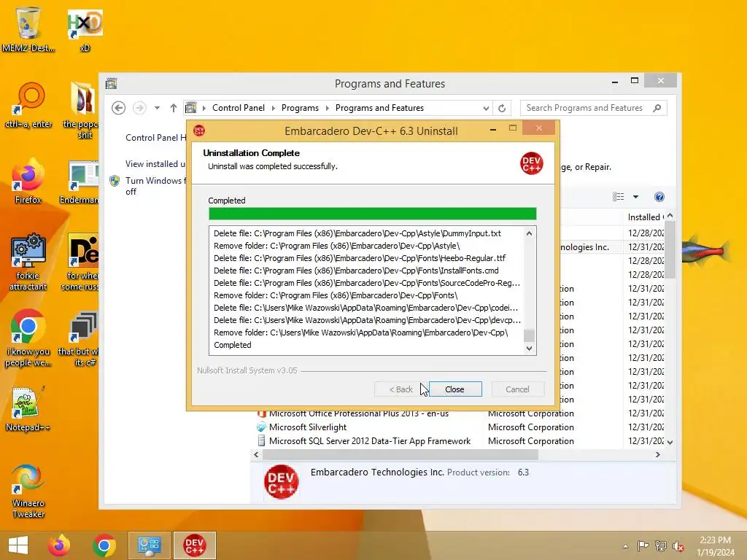This screenshot has width=747, height=560.
Task: Open the Firefox desktop shortcut
Action: pos(28,182)
